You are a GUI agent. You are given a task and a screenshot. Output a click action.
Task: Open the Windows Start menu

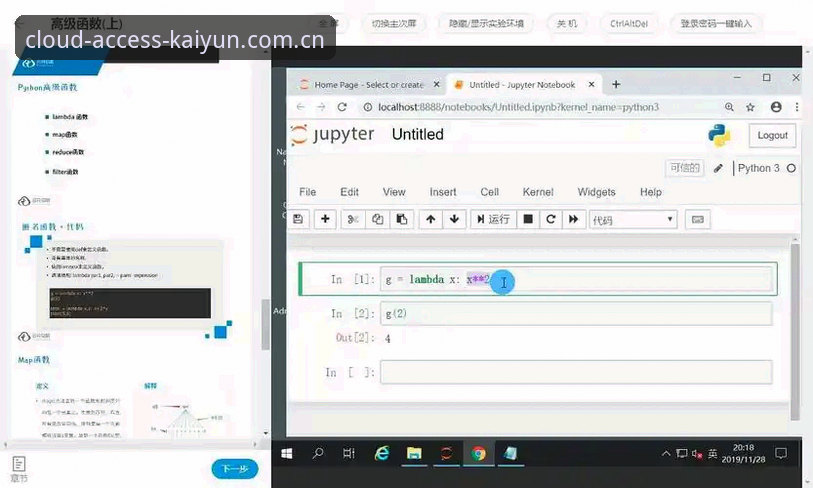point(287,454)
